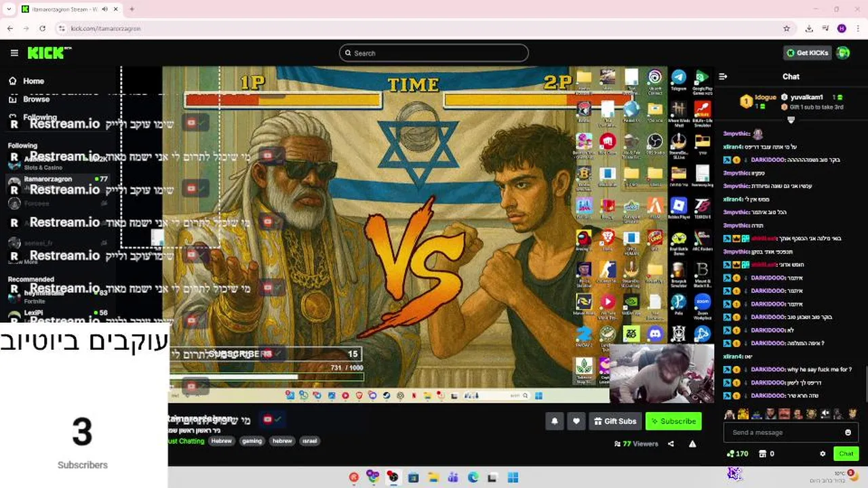This screenshot has height=488, width=868.
Task: Select the Hebrew stream tag
Action: coord(221,441)
